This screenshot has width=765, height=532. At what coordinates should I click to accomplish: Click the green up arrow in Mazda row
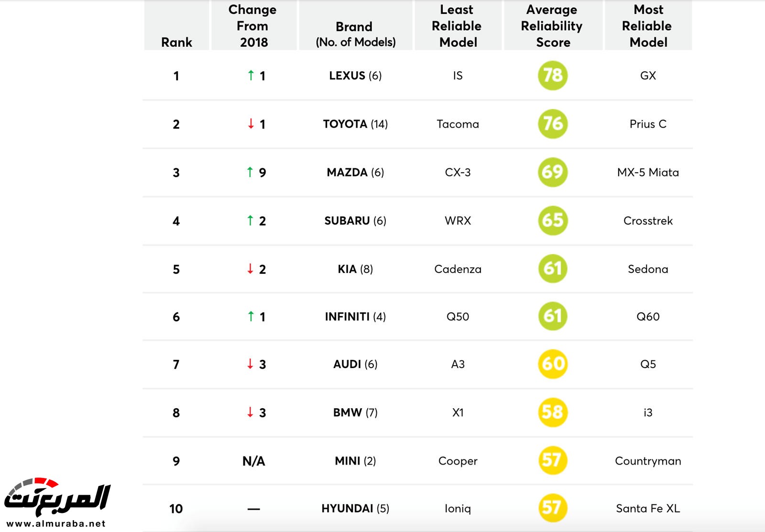[250, 172]
